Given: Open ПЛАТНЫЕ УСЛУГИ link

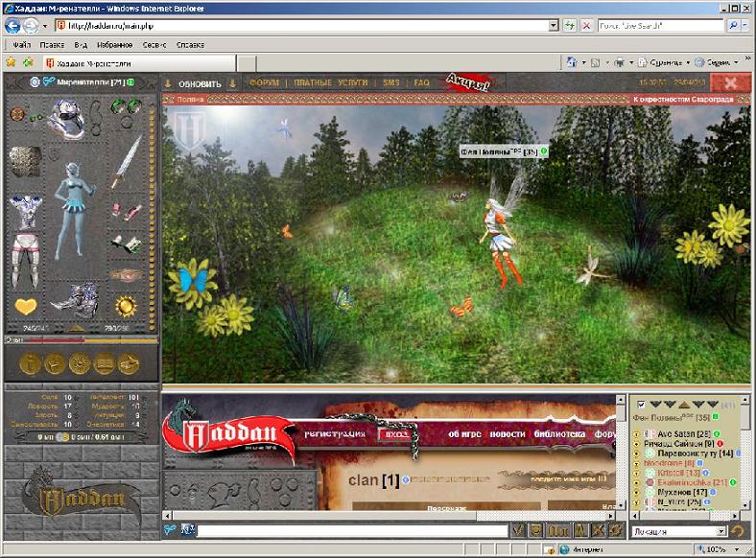Looking at the screenshot, I should pyautogui.click(x=331, y=82).
